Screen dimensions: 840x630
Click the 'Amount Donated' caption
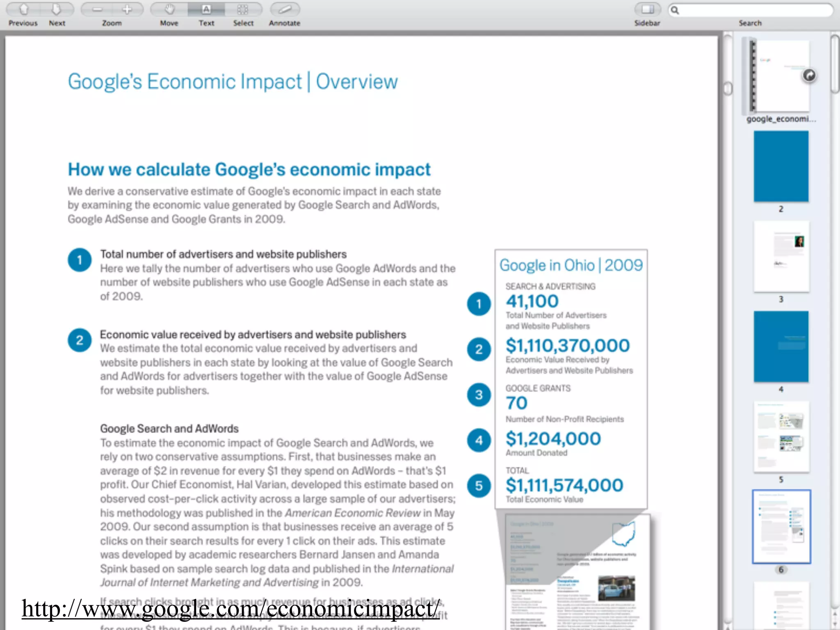[536, 453]
